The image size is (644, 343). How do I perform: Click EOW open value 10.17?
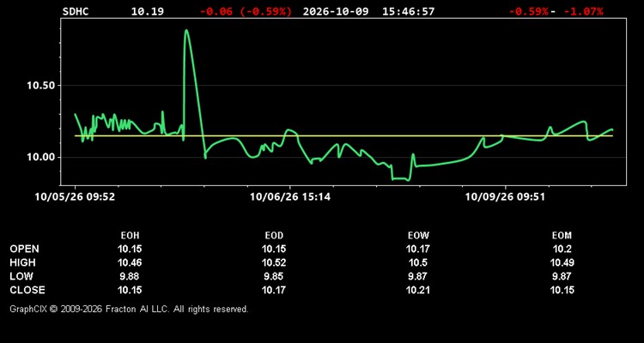(x=417, y=249)
